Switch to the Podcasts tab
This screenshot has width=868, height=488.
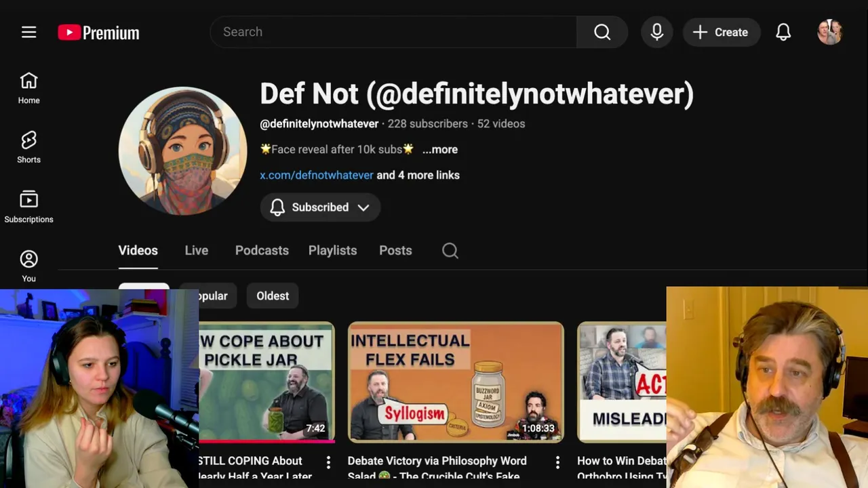tap(262, 251)
